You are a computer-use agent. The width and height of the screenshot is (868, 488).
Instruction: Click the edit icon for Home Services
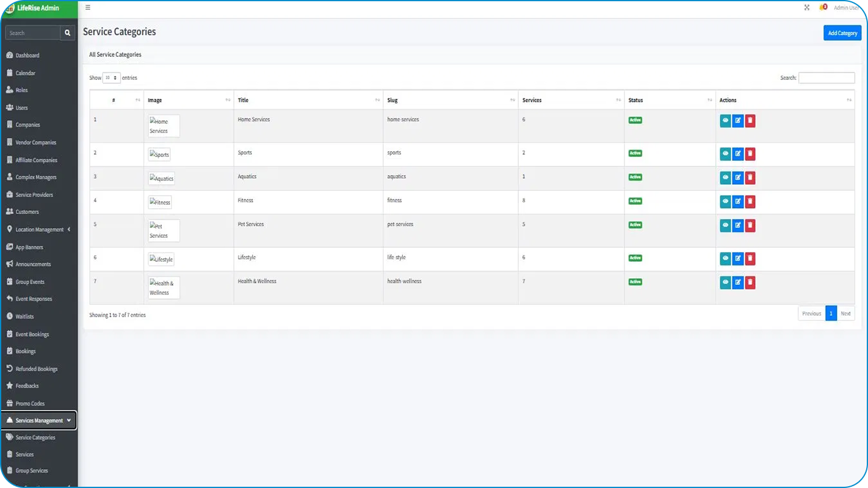[737, 121]
